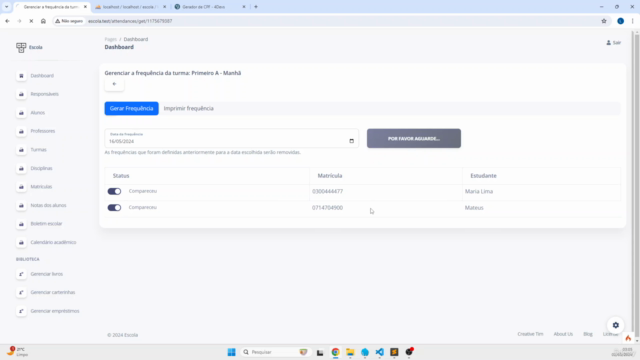Open the calendar picker in date field

coord(351,141)
